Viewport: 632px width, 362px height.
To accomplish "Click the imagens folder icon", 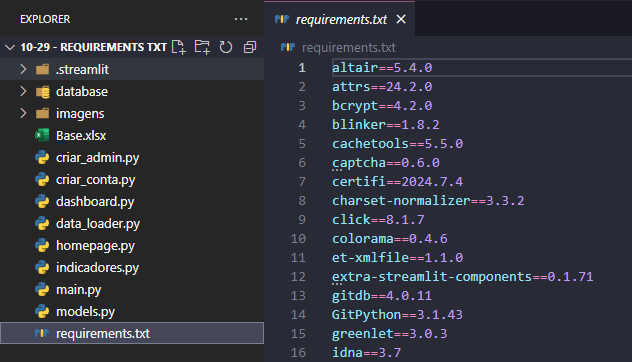I will tap(42, 113).
